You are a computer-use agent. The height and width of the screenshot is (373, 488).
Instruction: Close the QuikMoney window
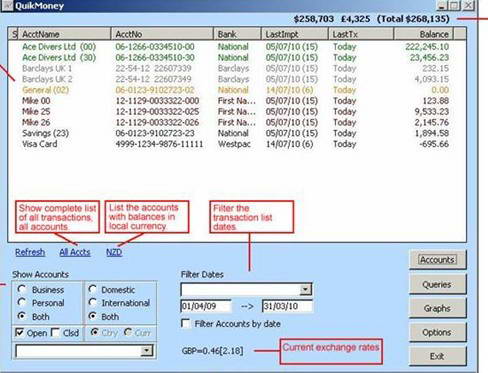point(468,5)
